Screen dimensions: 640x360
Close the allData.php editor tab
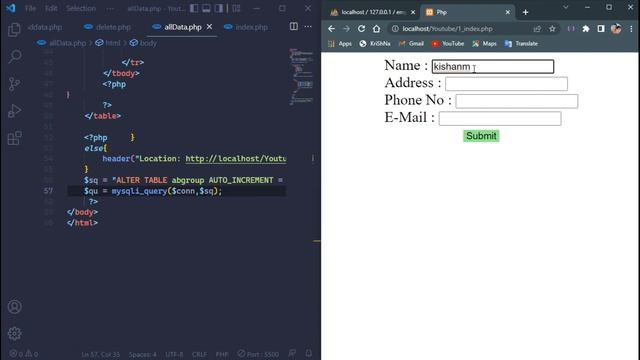(x=209, y=27)
